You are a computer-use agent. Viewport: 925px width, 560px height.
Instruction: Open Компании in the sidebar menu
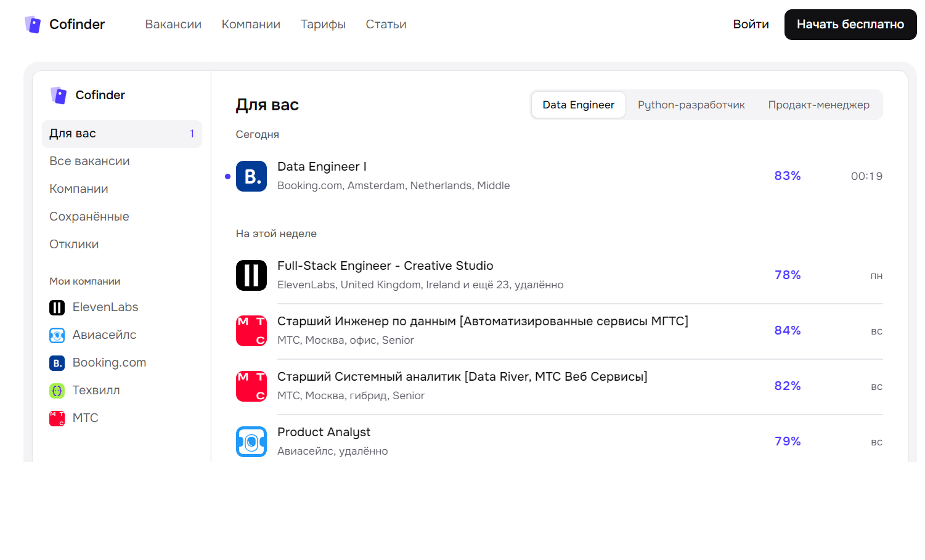pyautogui.click(x=79, y=189)
